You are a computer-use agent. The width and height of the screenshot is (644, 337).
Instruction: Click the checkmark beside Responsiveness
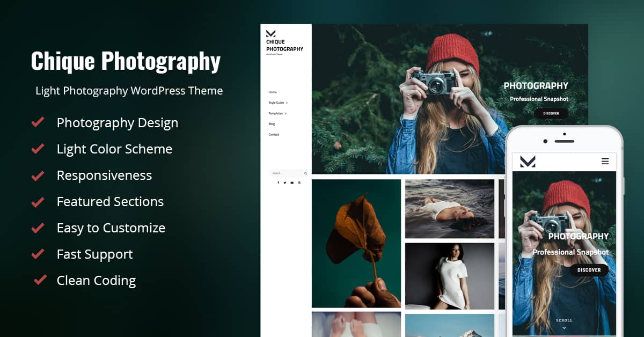tap(38, 175)
